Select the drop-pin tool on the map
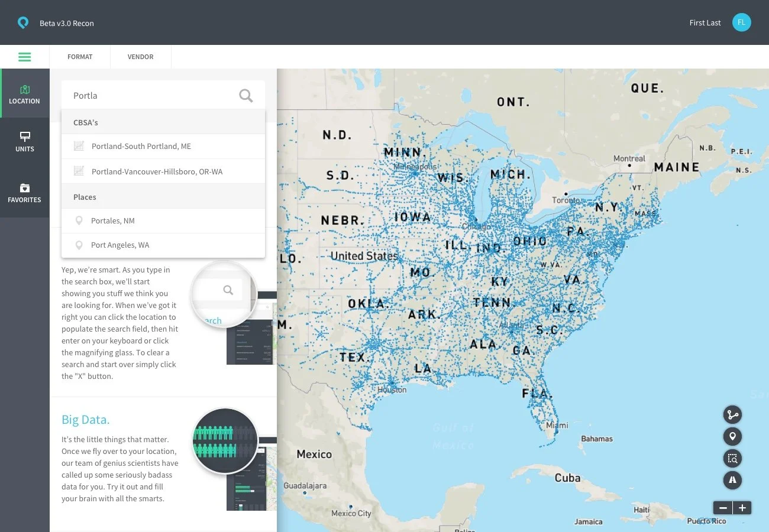This screenshot has height=532, width=769. [732, 436]
